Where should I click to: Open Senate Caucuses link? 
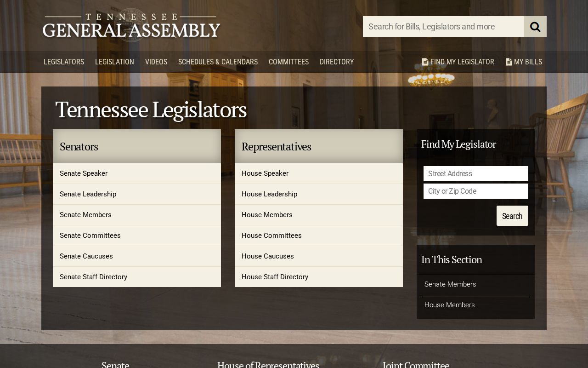pyautogui.click(x=137, y=256)
